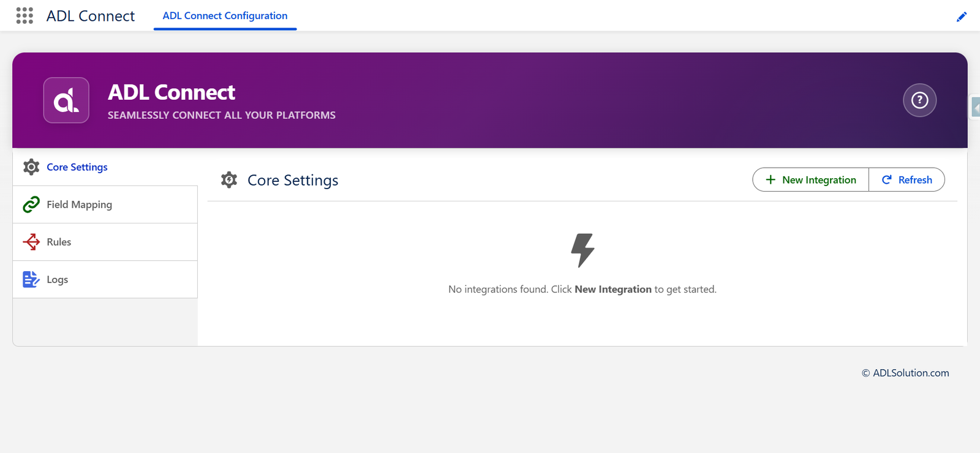Click the Core Settings page heading text
The image size is (980, 453).
(293, 180)
